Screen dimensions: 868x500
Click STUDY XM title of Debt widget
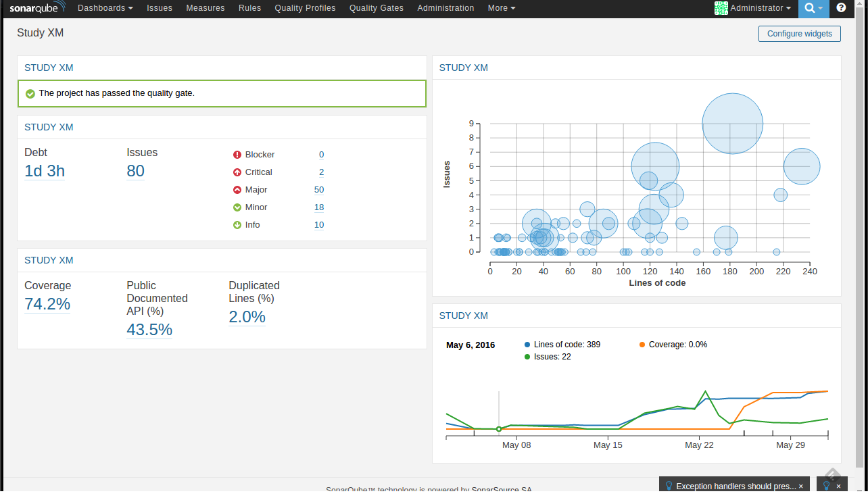[49, 127]
